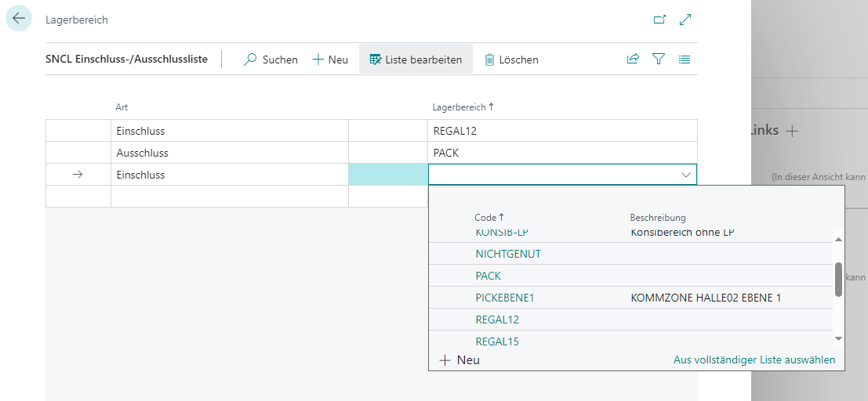The height and width of the screenshot is (401, 868).
Task: Click the back arrow button
Action: (x=19, y=19)
